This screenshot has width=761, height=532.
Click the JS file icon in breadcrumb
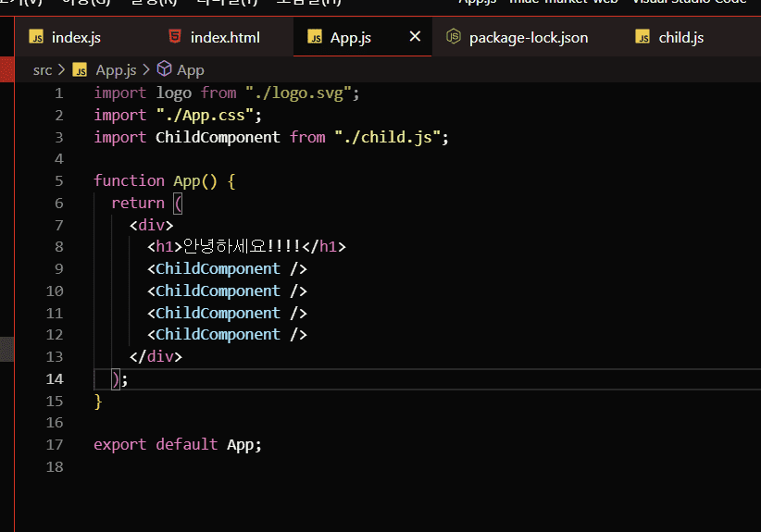click(80, 70)
